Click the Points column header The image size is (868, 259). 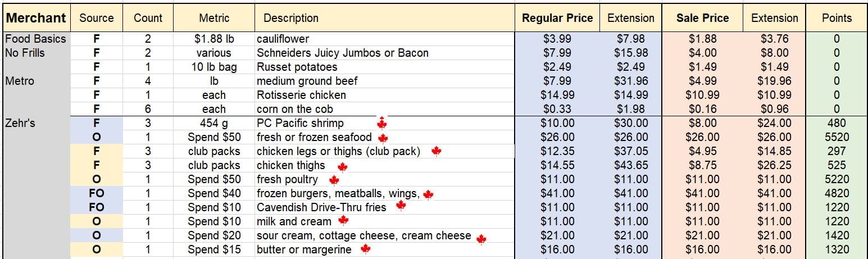point(837,18)
